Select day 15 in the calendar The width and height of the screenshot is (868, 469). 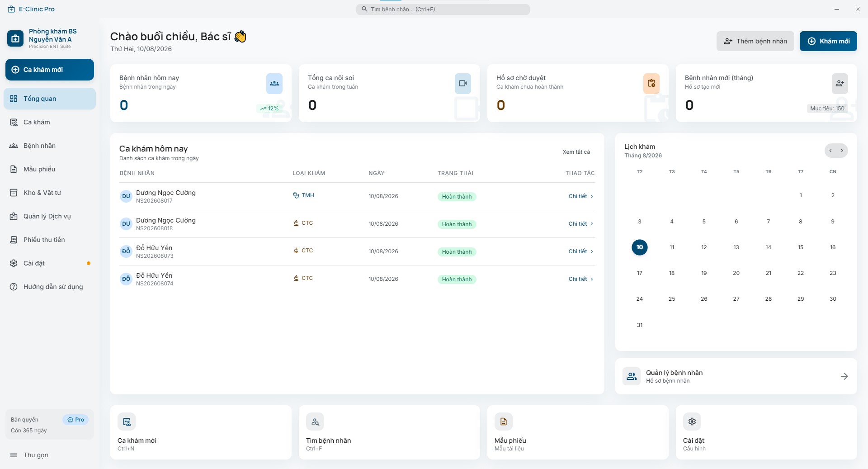(801, 247)
